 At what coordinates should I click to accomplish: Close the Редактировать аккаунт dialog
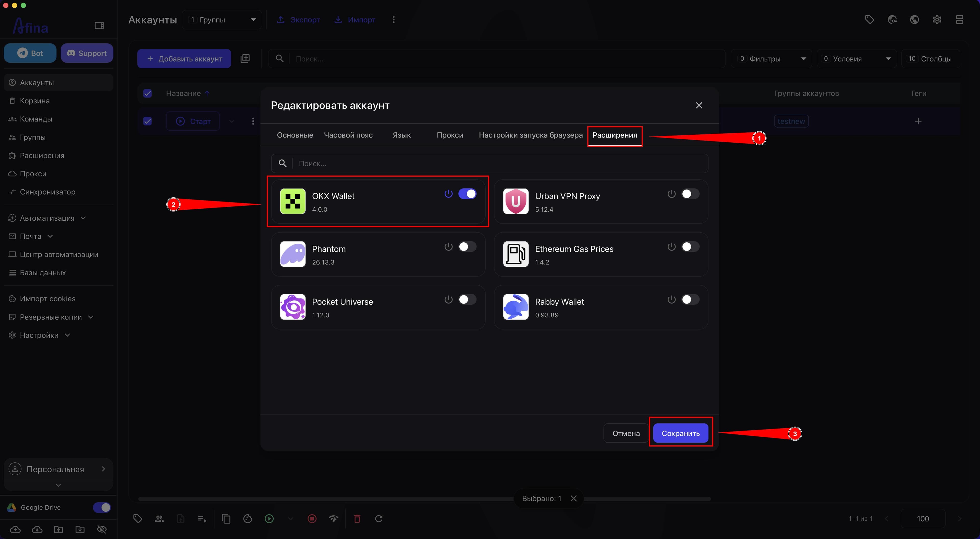click(x=699, y=105)
